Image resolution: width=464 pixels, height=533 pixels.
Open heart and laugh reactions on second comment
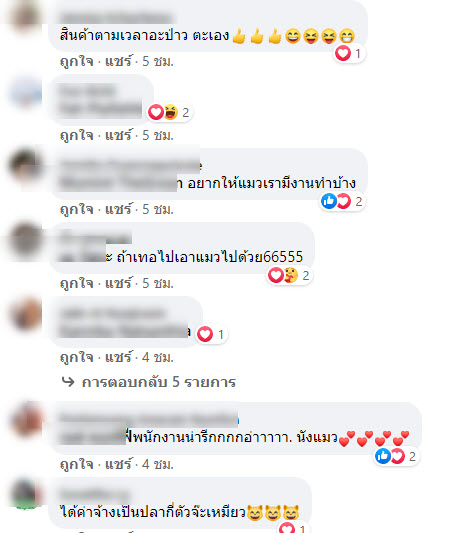coord(170,112)
